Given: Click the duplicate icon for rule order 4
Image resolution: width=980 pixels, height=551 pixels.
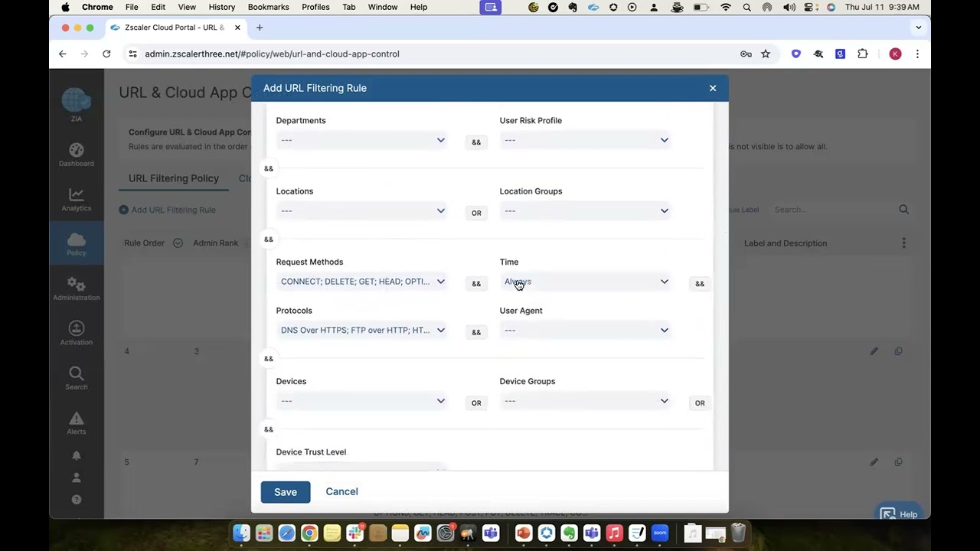Looking at the screenshot, I should pos(898,351).
